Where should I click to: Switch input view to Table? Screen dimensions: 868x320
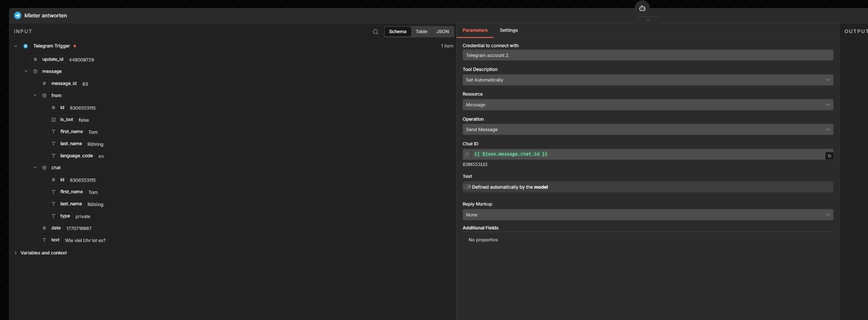[422, 31]
